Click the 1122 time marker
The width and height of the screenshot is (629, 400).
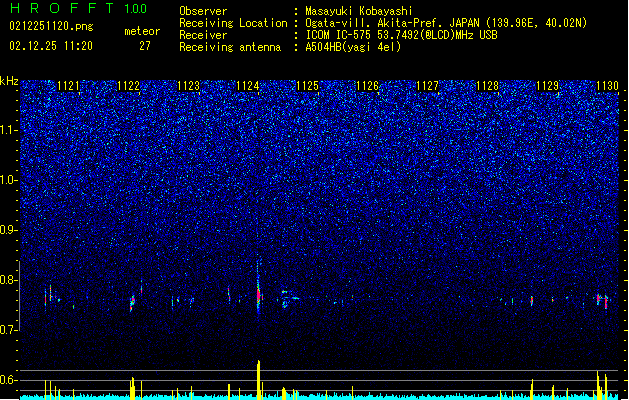128,86
